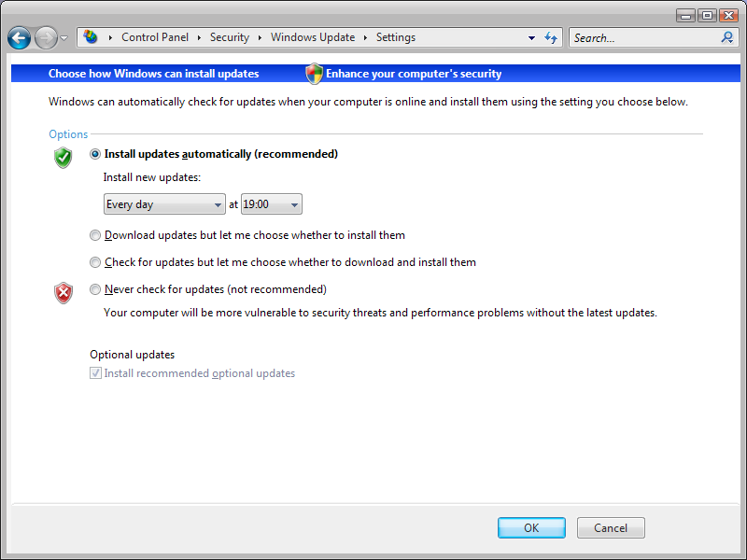Toggle Install recommended optional updates checkbox
The width and height of the screenshot is (747, 560).
96,372
